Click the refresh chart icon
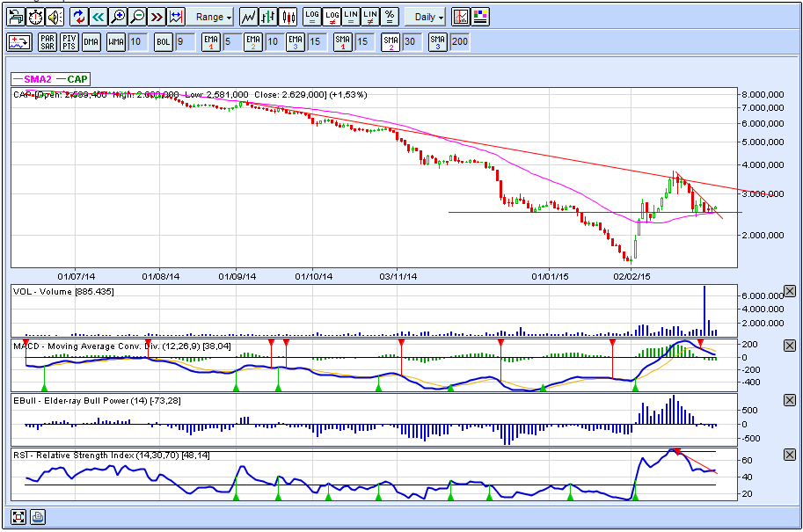The image size is (803, 532). click(x=78, y=17)
